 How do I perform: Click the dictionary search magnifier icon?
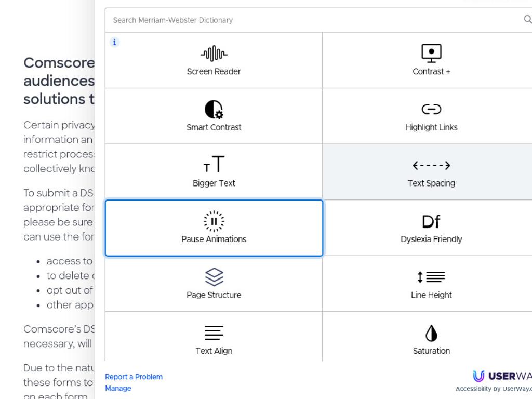(x=528, y=19)
